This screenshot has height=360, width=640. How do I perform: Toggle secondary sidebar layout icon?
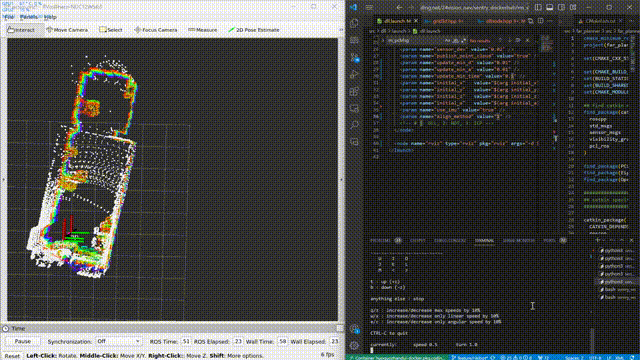562,7
